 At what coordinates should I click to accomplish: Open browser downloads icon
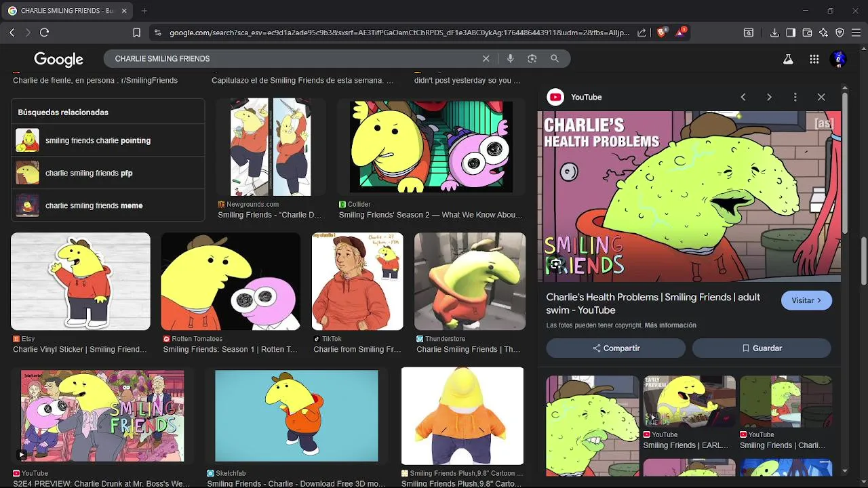pos(774,33)
